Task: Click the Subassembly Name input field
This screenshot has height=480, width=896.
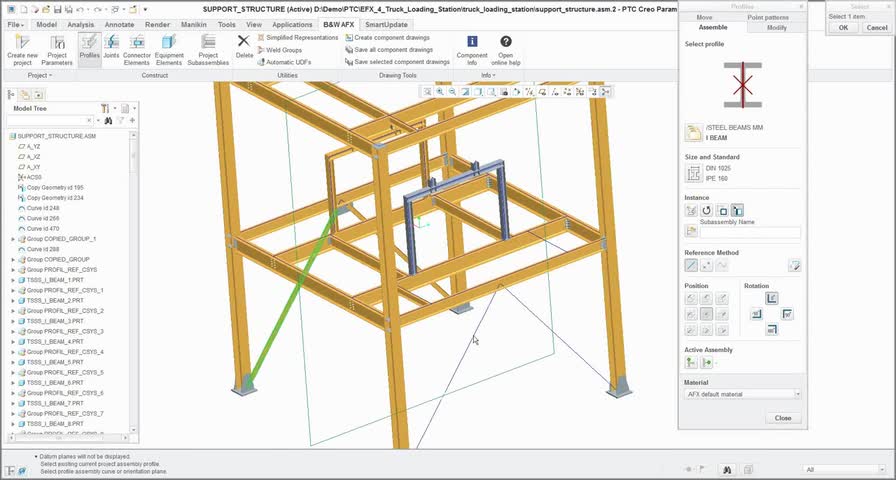Action: pos(750,233)
